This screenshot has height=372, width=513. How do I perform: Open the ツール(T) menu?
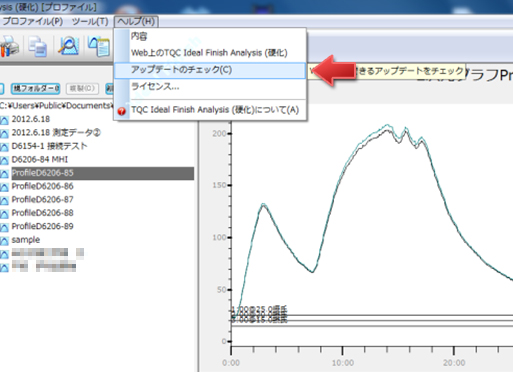90,21
